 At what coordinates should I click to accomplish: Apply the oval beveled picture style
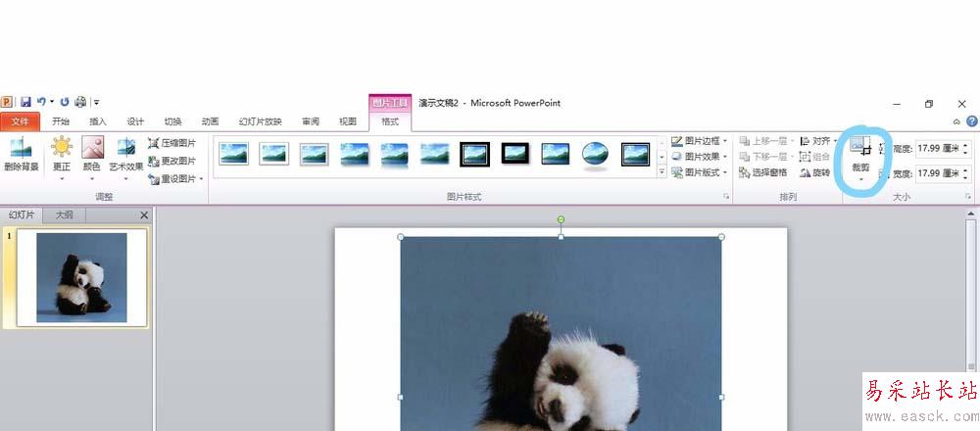[x=595, y=155]
